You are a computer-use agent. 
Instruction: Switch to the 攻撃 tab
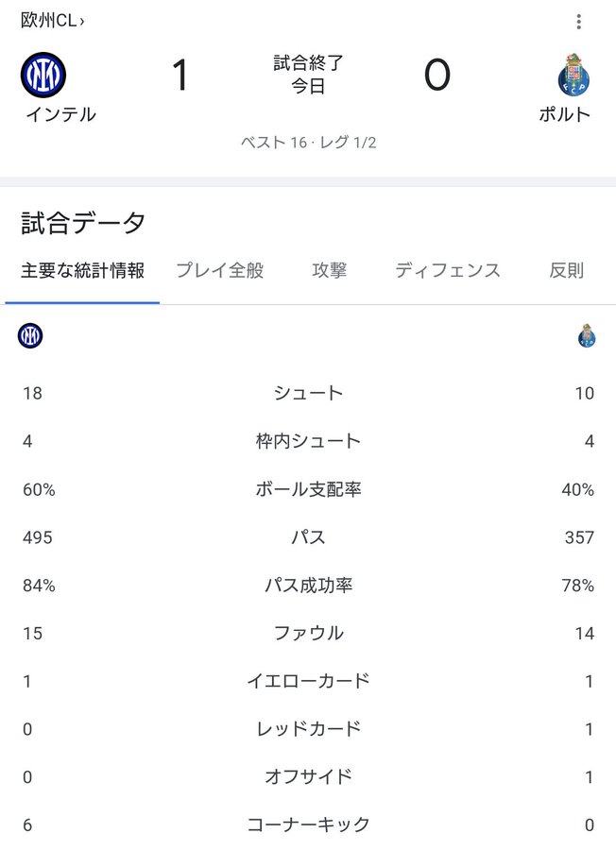coord(329,270)
